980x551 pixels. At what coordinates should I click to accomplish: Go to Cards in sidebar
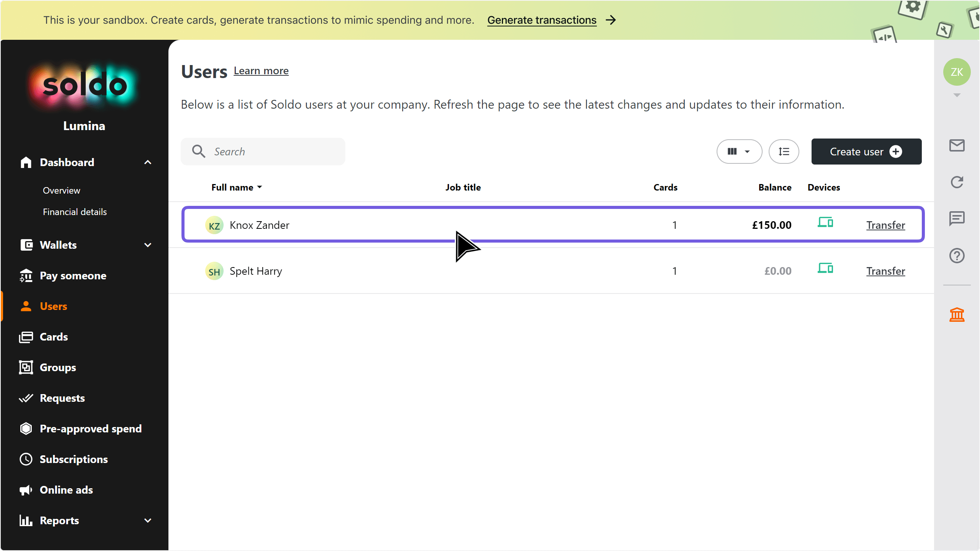point(54,337)
